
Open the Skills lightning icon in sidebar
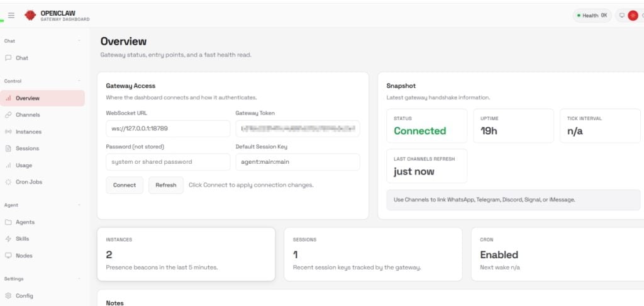pyautogui.click(x=8, y=239)
